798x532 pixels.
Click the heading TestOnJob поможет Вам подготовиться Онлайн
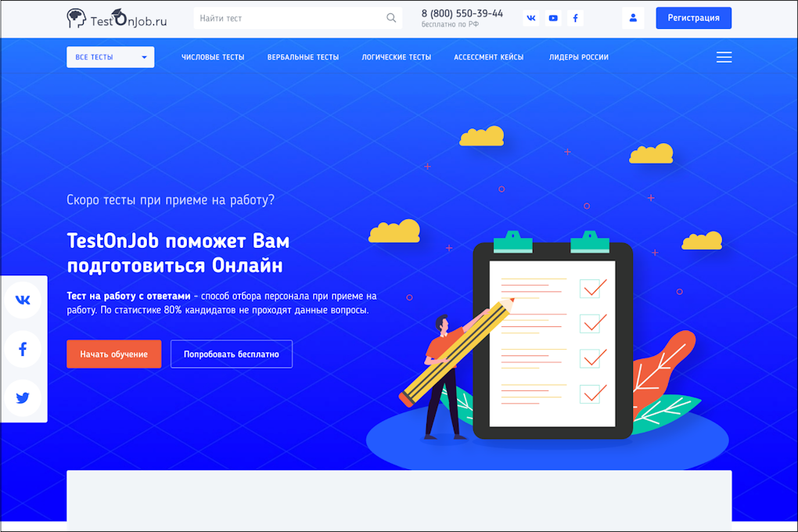pyautogui.click(x=178, y=253)
